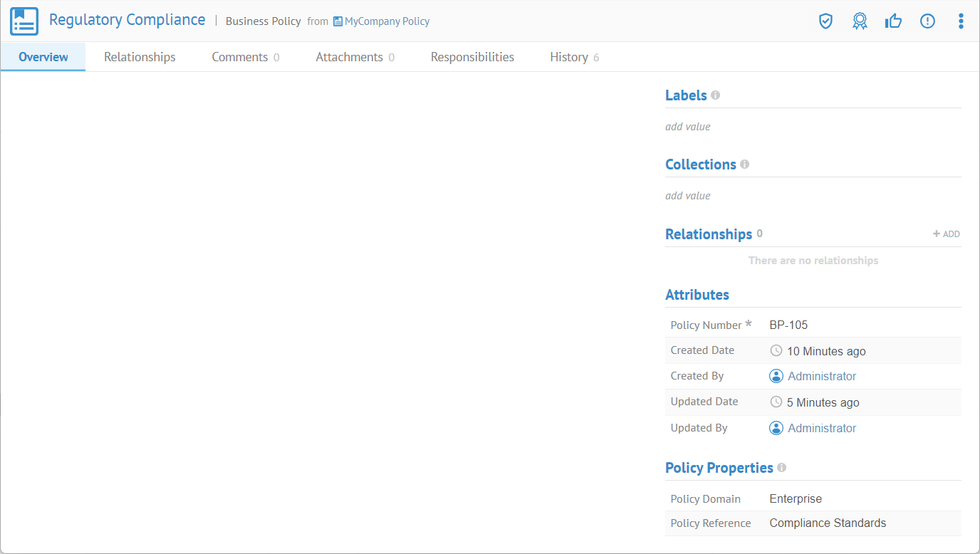Click the Add button in Relationships section
980x554 pixels.
pyautogui.click(x=947, y=234)
